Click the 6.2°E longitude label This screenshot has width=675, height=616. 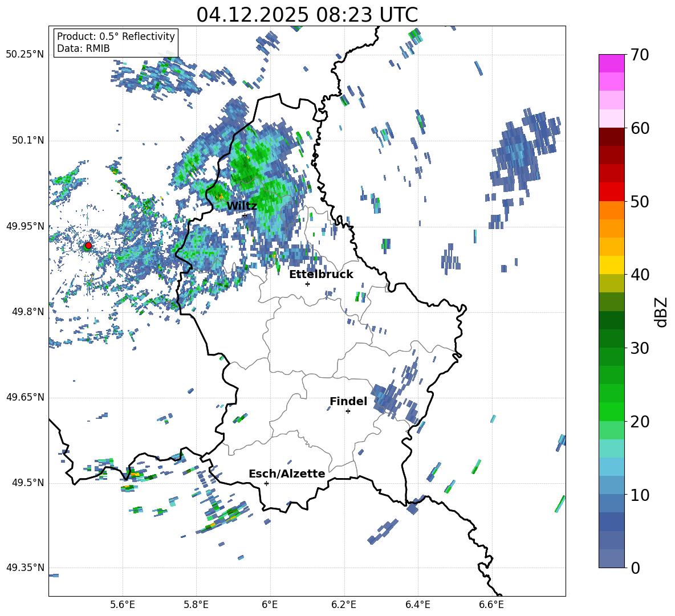pos(344,605)
